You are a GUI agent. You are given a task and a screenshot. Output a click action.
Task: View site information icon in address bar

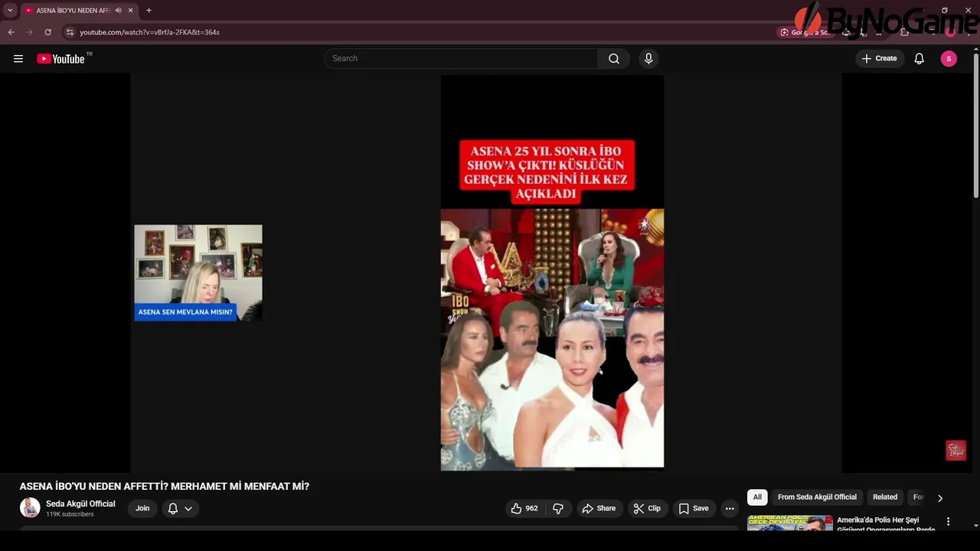click(70, 32)
